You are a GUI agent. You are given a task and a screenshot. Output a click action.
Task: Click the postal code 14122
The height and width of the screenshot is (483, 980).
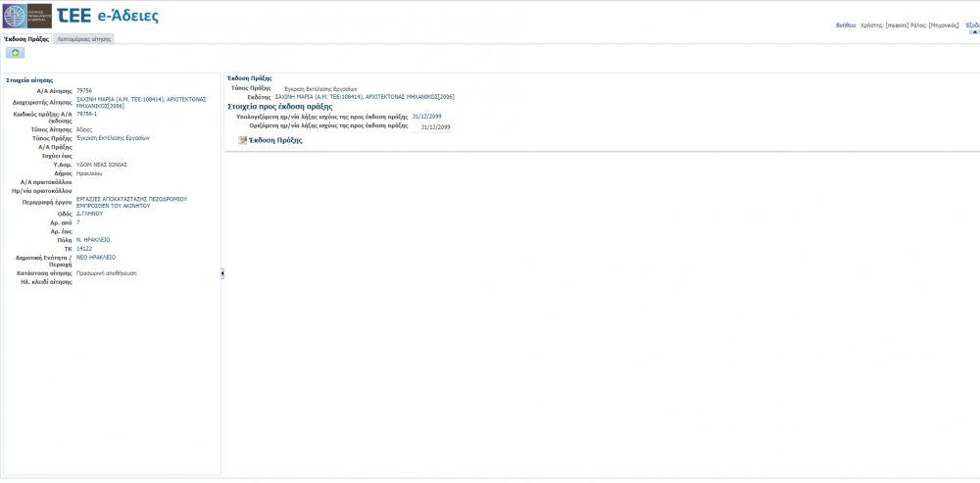[x=84, y=249]
